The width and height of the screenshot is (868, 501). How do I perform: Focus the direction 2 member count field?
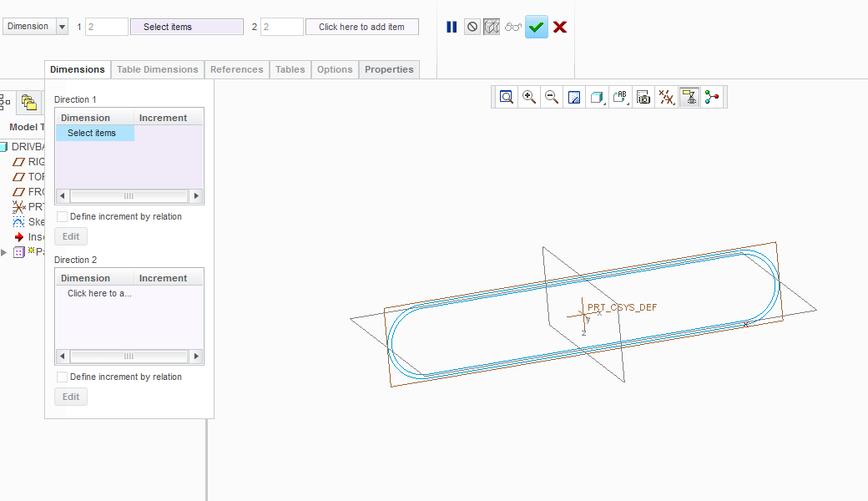[x=282, y=27]
